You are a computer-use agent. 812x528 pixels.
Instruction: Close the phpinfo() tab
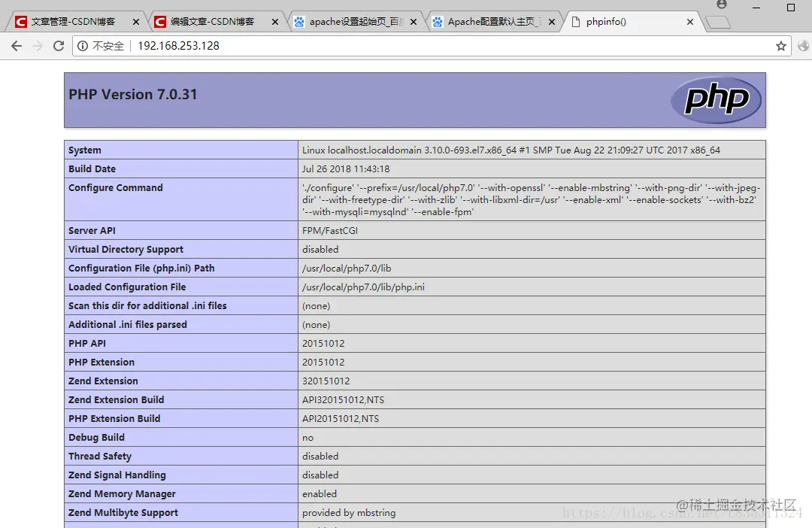pyautogui.click(x=689, y=22)
